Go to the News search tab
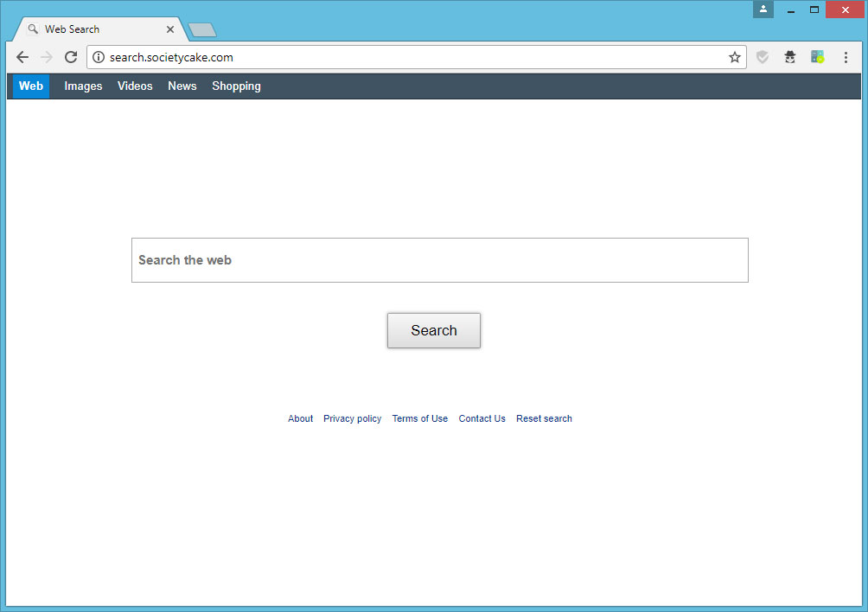The width and height of the screenshot is (868, 612). coord(182,86)
